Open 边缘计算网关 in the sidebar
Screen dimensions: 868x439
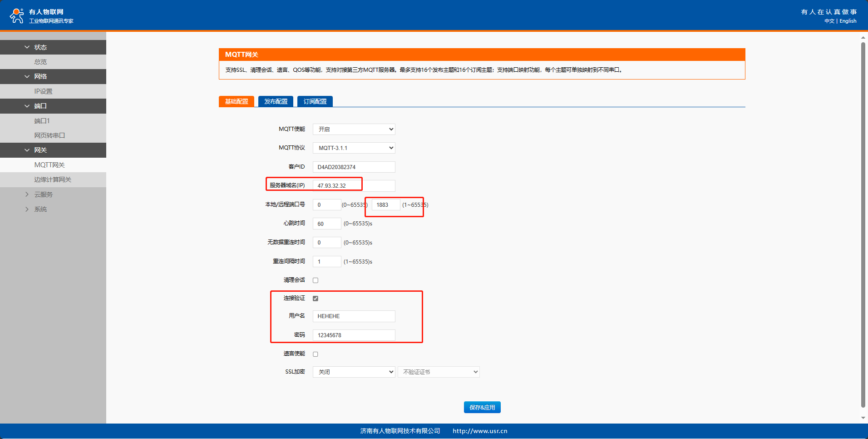click(x=53, y=180)
